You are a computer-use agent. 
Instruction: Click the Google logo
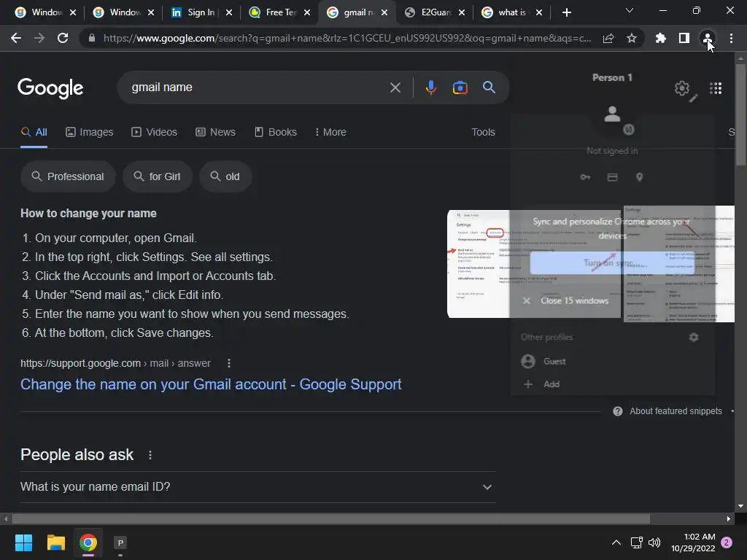coord(50,88)
